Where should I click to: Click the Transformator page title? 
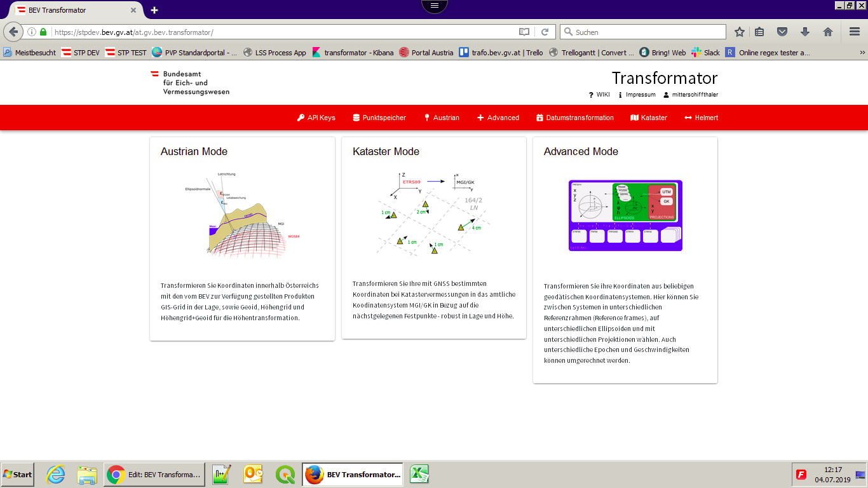(x=665, y=78)
